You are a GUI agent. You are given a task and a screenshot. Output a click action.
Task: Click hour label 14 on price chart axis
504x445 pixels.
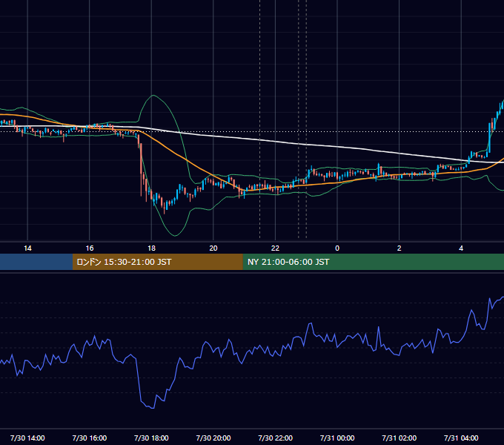(x=27, y=248)
